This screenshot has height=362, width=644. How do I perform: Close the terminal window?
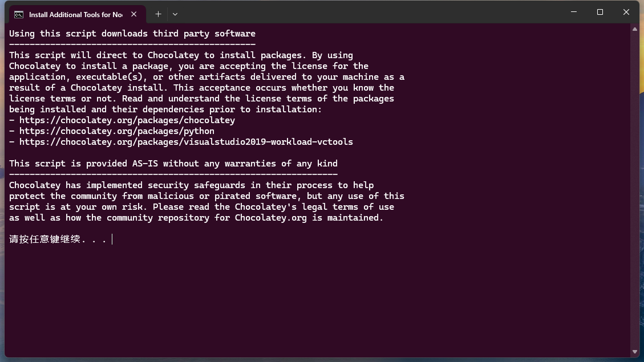(626, 12)
